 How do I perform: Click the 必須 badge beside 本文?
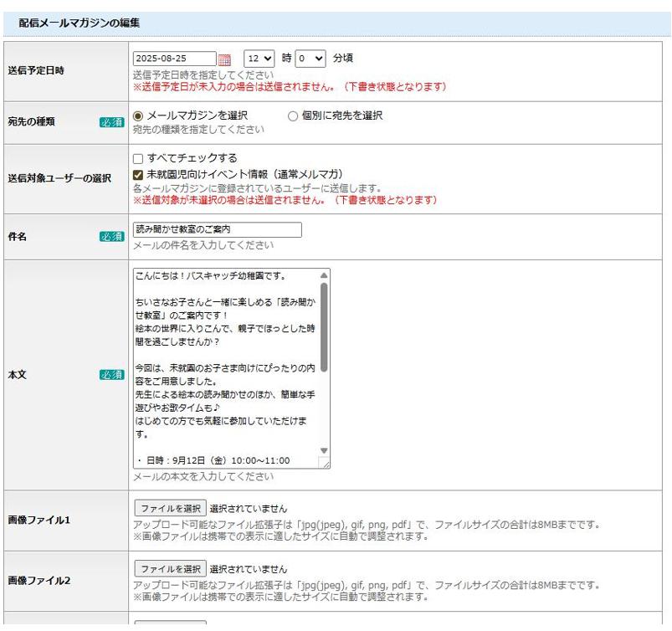pyautogui.click(x=111, y=375)
